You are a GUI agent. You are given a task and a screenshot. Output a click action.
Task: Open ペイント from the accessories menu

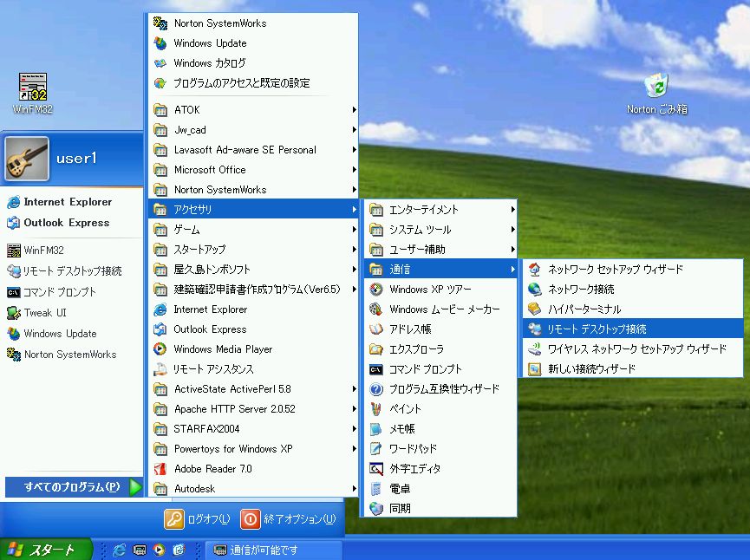pyautogui.click(x=405, y=409)
